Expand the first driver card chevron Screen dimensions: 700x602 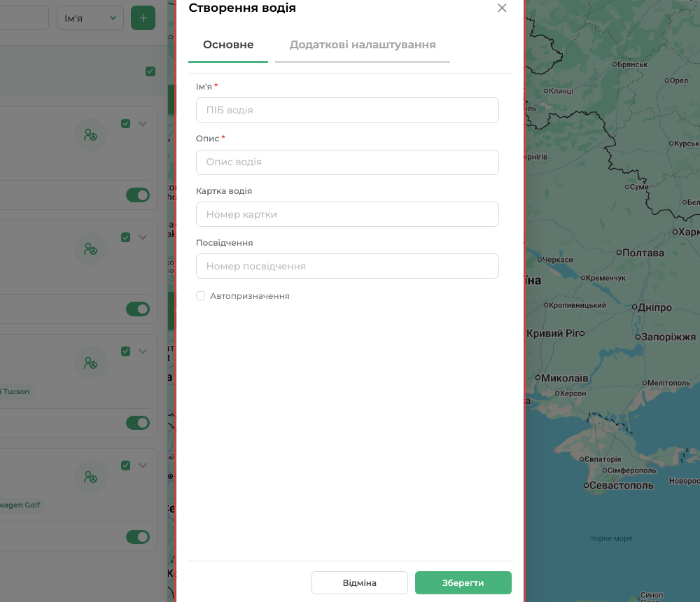point(143,124)
